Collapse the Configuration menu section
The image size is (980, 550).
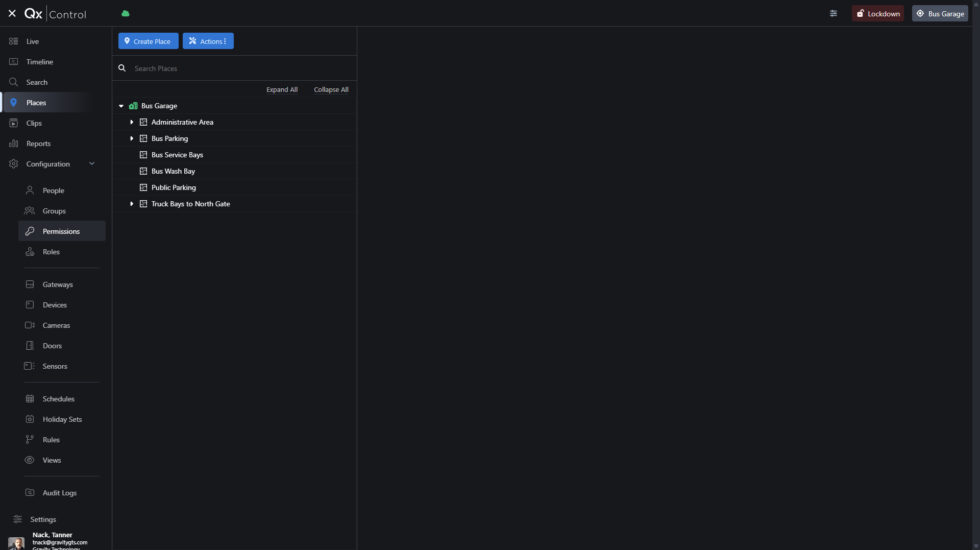92,164
